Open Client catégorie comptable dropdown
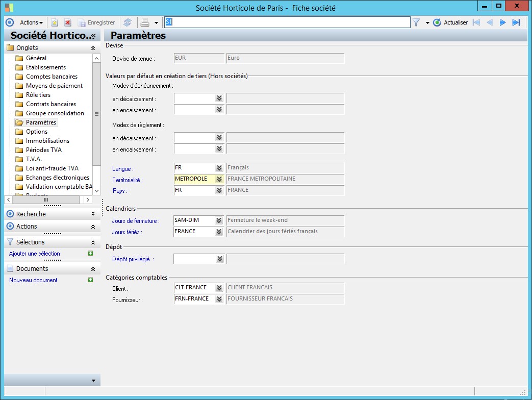This screenshot has height=400, width=532. click(219, 288)
